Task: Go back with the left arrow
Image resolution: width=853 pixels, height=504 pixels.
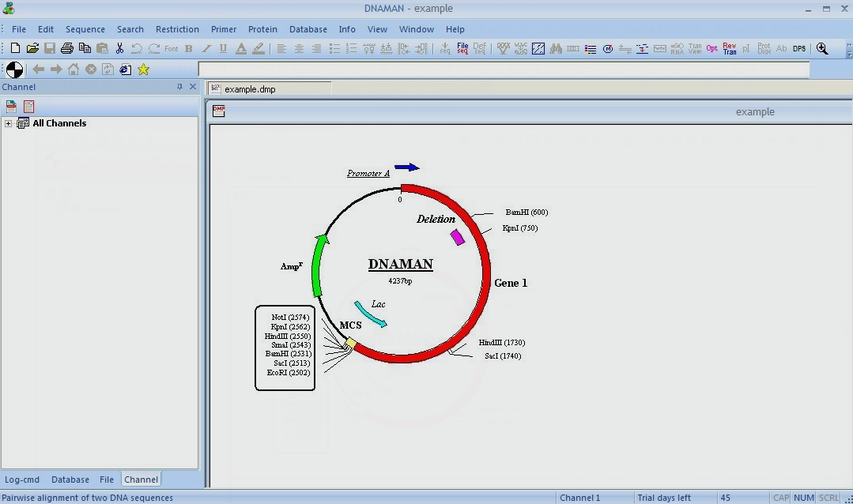Action: tap(38, 69)
